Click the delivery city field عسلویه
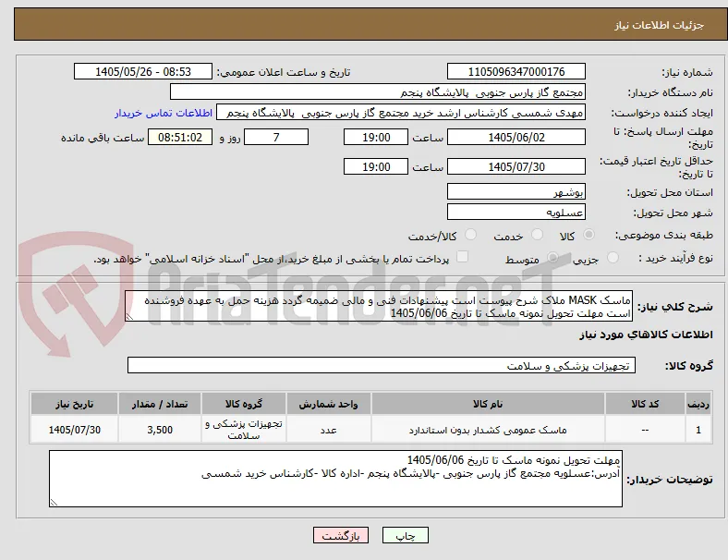 point(516,213)
